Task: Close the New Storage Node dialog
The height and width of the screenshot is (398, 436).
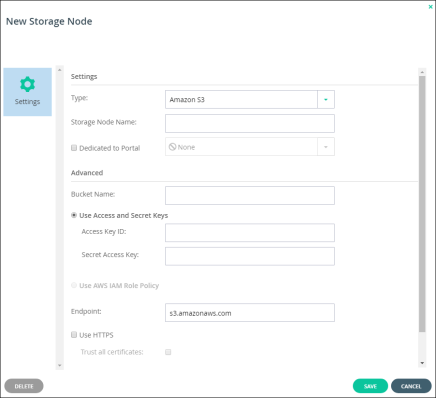Action: coord(430,6)
